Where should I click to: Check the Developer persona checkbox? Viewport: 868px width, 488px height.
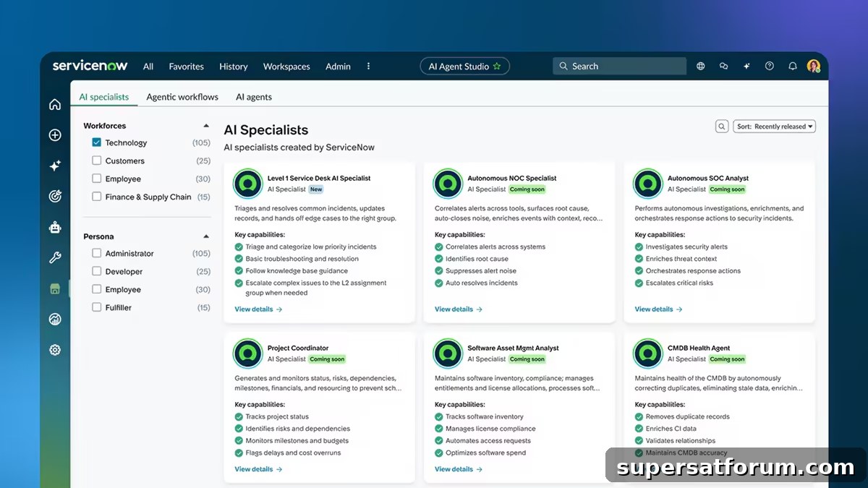click(97, 271)
